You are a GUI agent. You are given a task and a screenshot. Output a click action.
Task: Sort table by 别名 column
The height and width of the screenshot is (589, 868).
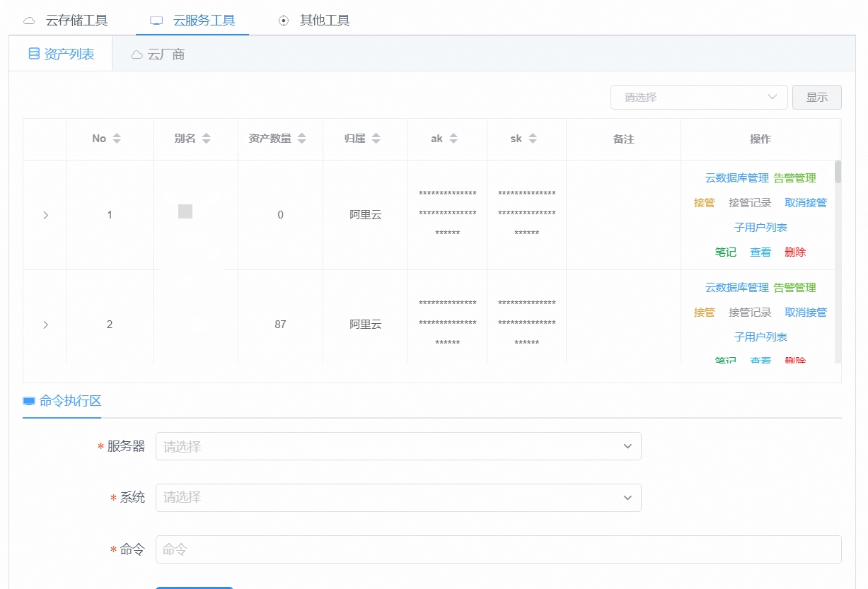206,139
